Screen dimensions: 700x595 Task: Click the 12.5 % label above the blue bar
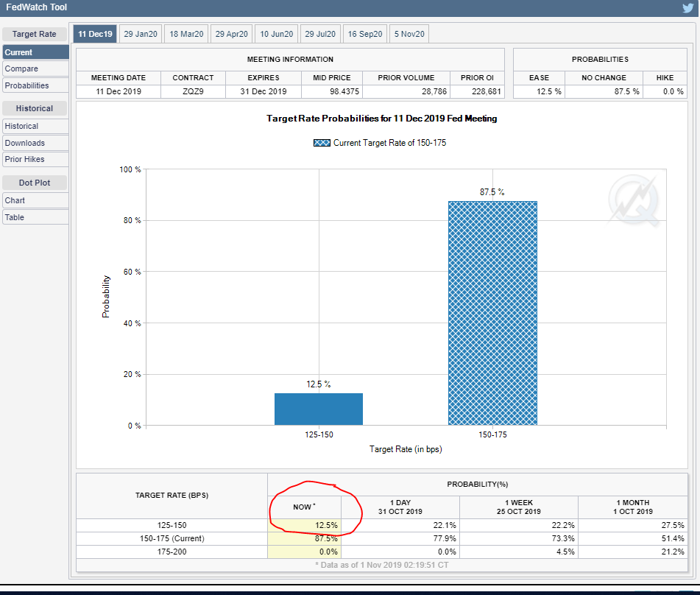tap(318, 384)
